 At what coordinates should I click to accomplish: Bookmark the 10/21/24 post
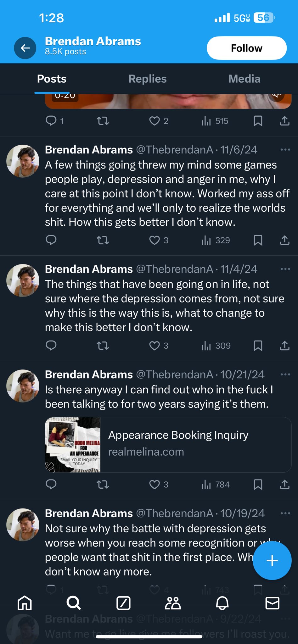(258, 485)
